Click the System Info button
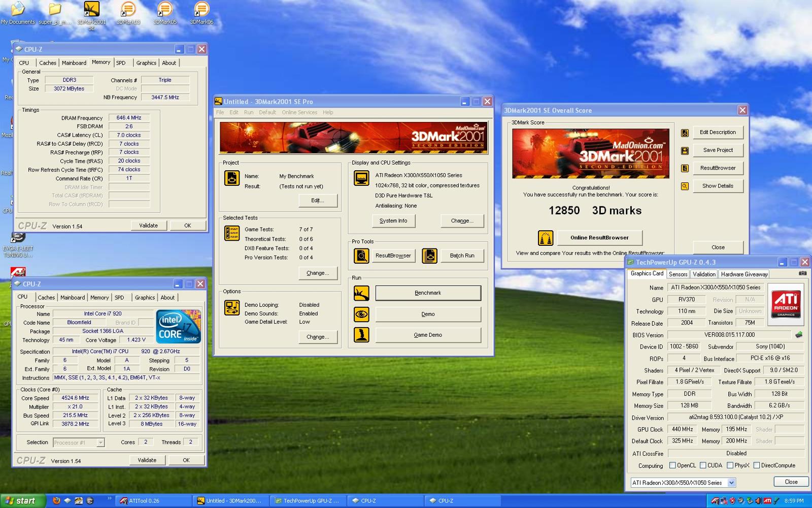The height and width of the screenshot is (508, 812). [393, 221]
